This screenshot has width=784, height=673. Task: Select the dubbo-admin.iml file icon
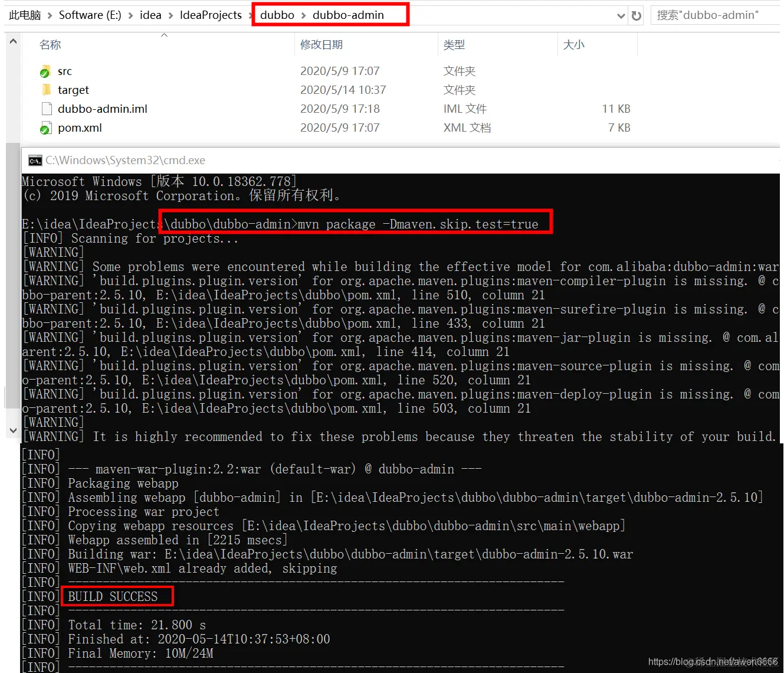click(x=47, y=109)
